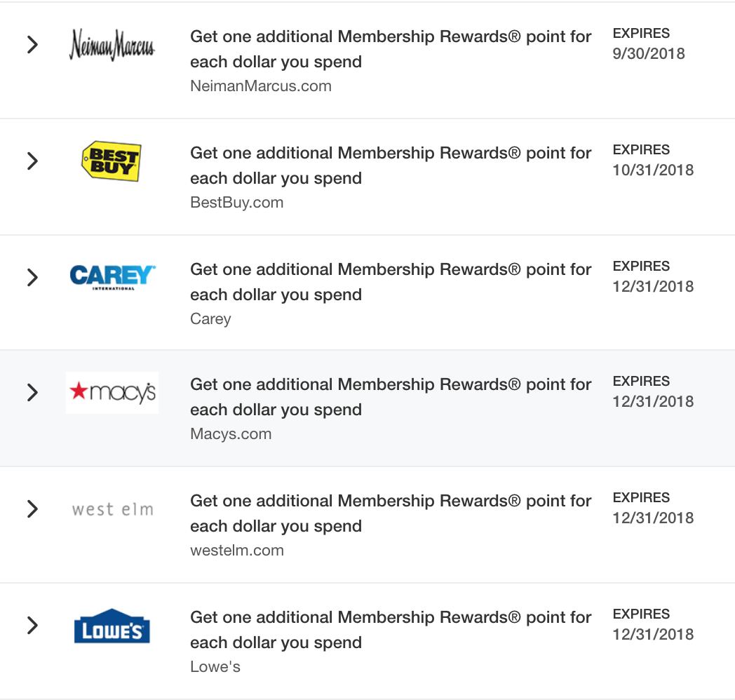This screenshot has width=735, height=700.
Task: Click the 9/30/2018 expiration date
Action: pos(649,53)
